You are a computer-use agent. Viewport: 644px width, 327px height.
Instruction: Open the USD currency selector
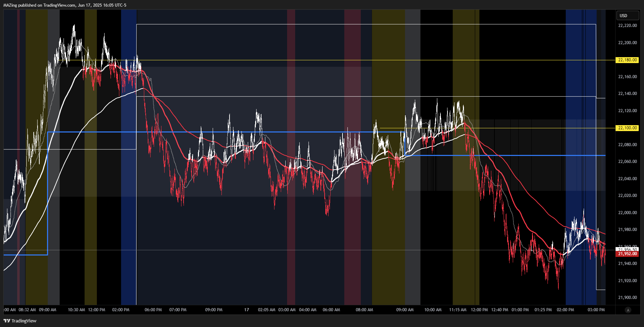628,15
